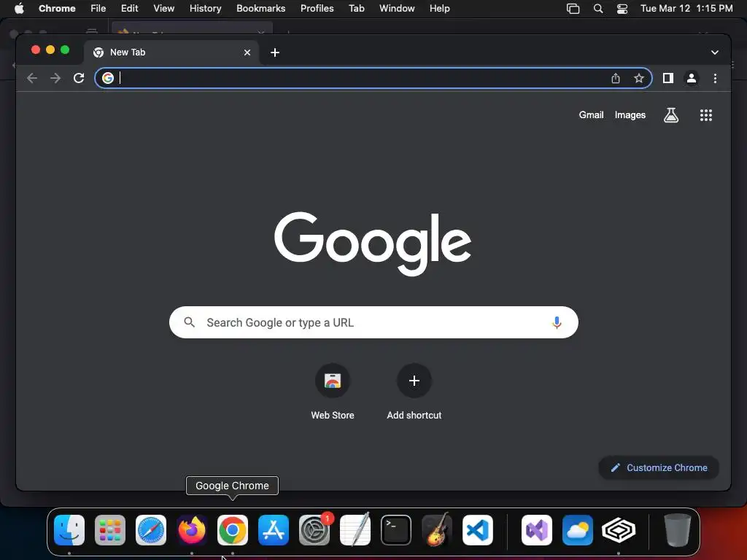
Task: Open Control Center in menu bar
Action: (622, 8)
